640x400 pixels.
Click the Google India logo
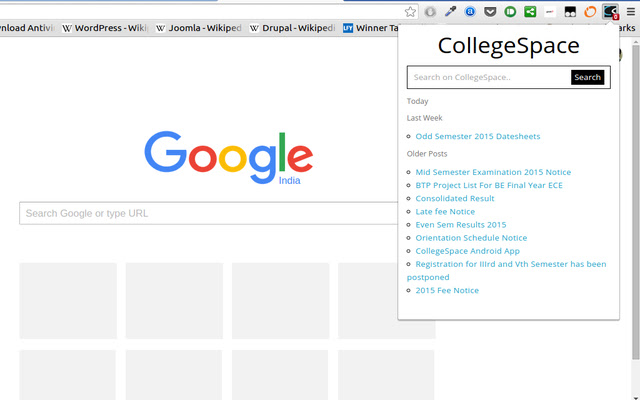tap(229, 158)
